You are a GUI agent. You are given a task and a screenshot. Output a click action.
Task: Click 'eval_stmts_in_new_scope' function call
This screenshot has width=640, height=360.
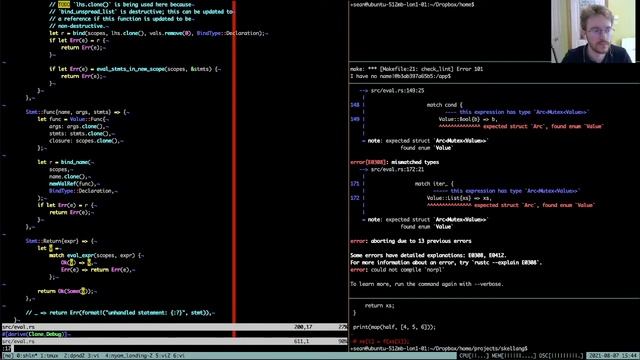[131, 69]
